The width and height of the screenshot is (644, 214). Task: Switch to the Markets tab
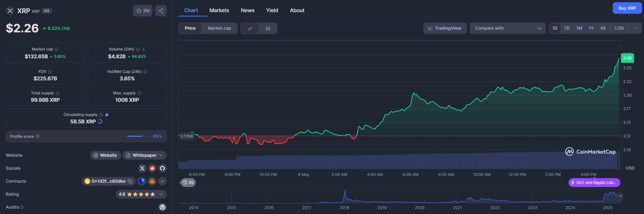[219, 10]
